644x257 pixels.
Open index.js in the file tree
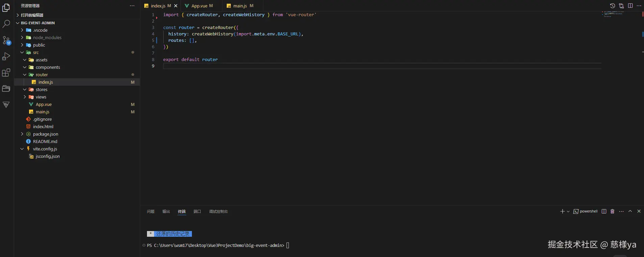(x=77, y=82)
